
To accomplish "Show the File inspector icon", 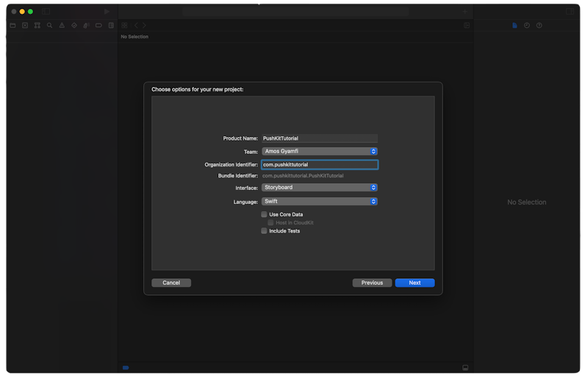I will click(514, 25).
